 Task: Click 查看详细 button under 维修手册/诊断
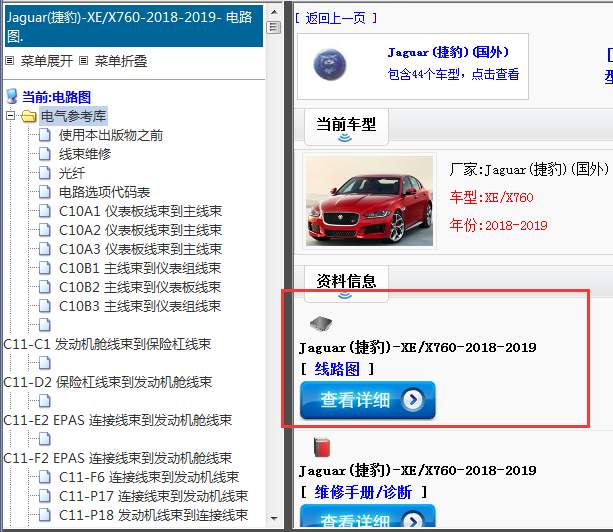click(367, 516)
